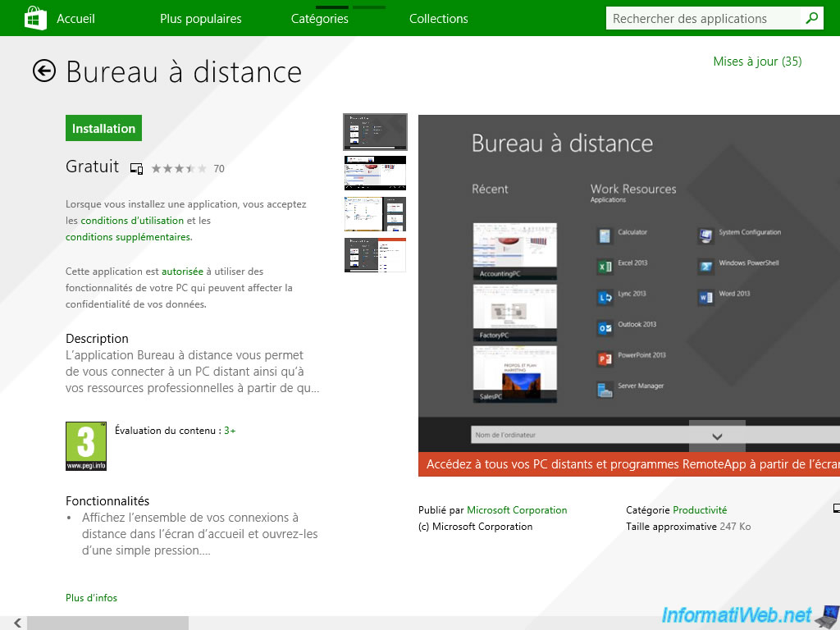Image resolution: width=840 pixels, height=630 pixels.
Task: Select the third screenshot thumbnail
Action: [375, 214]
